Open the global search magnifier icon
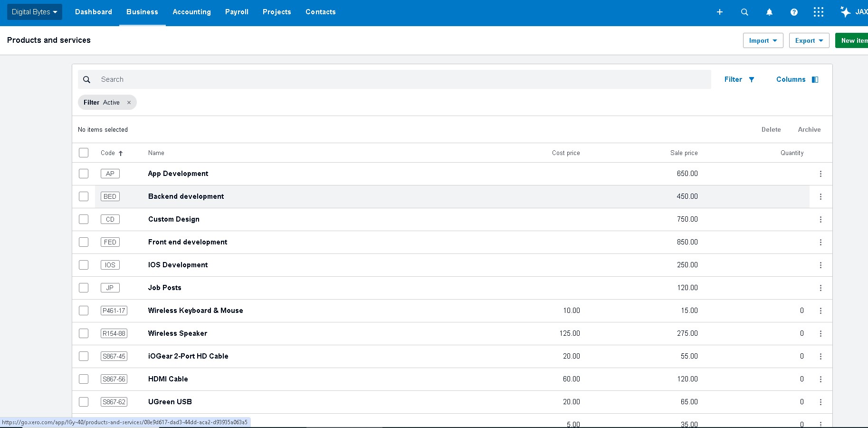 click(744, 12)
